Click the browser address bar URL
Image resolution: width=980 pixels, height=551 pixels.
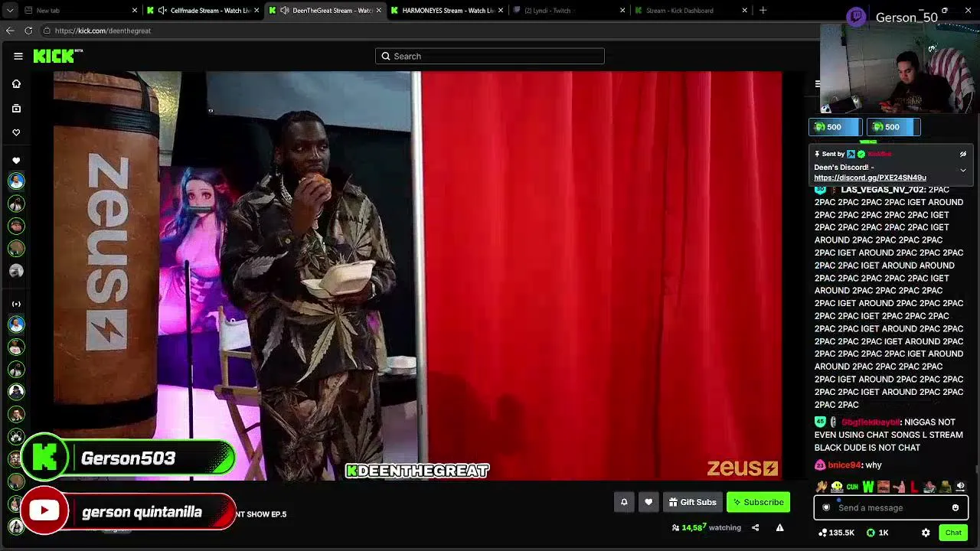(103, 31)
